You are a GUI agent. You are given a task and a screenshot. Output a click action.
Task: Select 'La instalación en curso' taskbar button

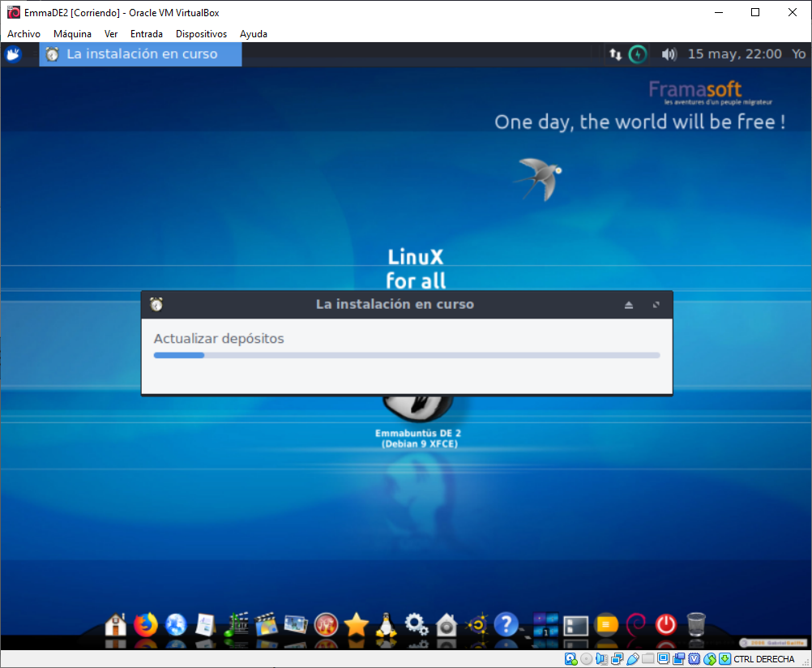141,54
